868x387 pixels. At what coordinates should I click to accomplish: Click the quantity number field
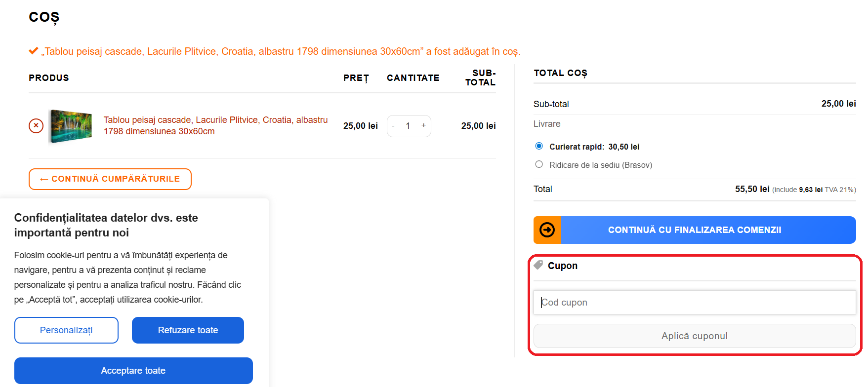408,126
